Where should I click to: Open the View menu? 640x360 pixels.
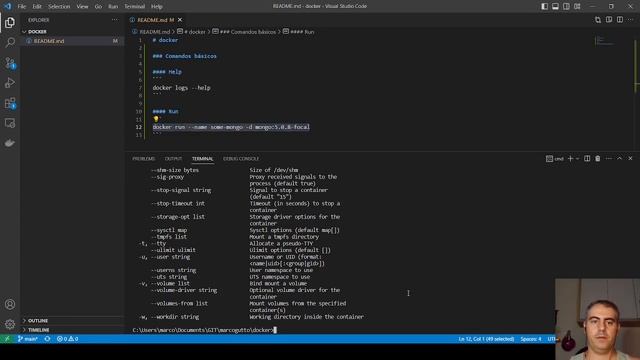click(82, 7)
